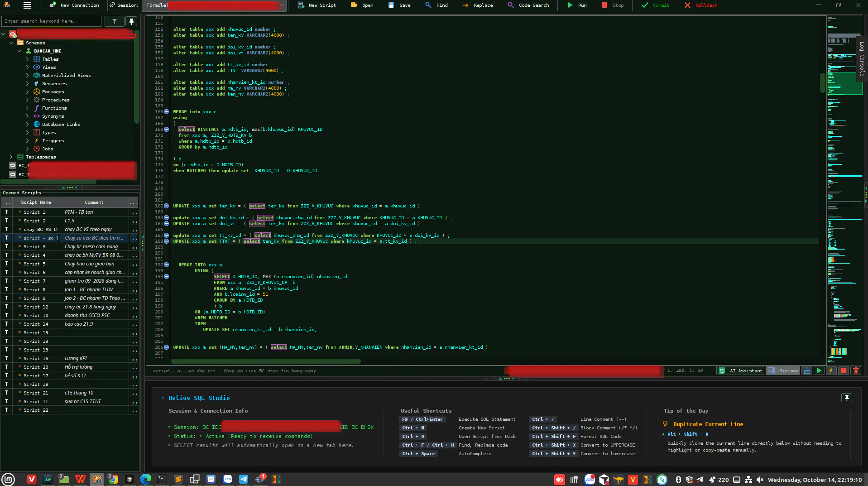Toggle the pin icon on Helios SQL Studio panel
Viewport: 868px width, 486px height.
click(847, 398)
